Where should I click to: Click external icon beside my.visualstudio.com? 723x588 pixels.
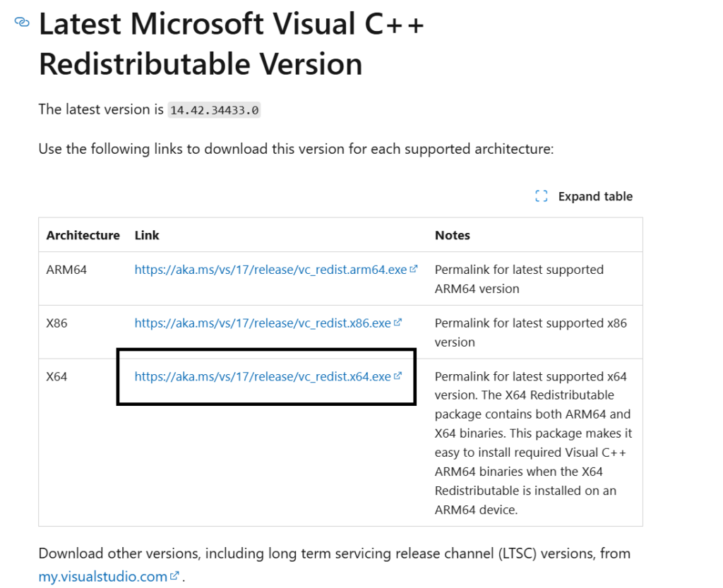tap(174, 575)
